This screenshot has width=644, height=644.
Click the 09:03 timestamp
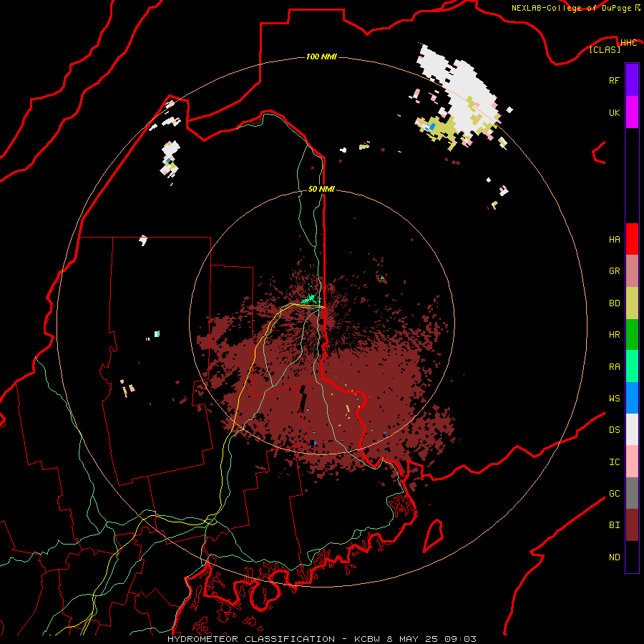coord(460,639)
